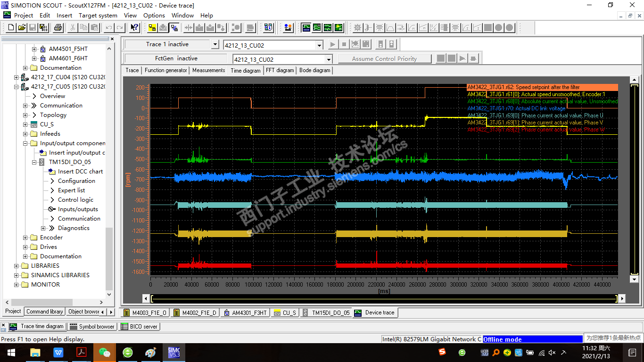The height and width of the screenshot is (362, 644).
Task: Open File Explorer from the taskbar
Action: (35, 352)
